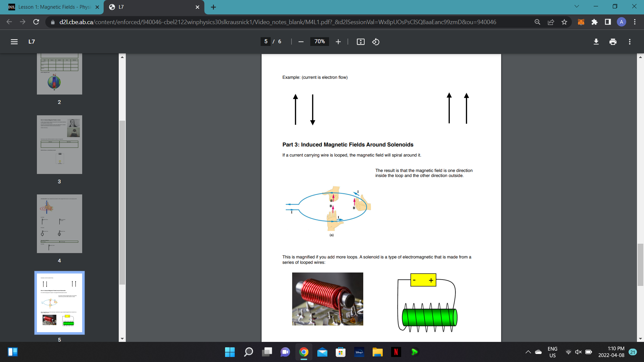Screen dimensions: 644x362
Task: Show hidden system tray icons
Action: (528, 352)
